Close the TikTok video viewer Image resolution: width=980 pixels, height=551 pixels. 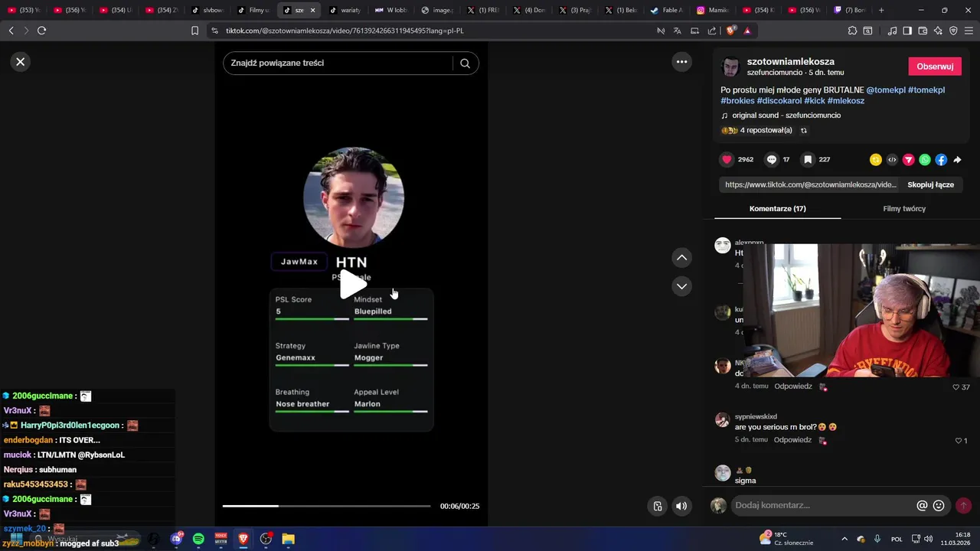pos(21,62)
